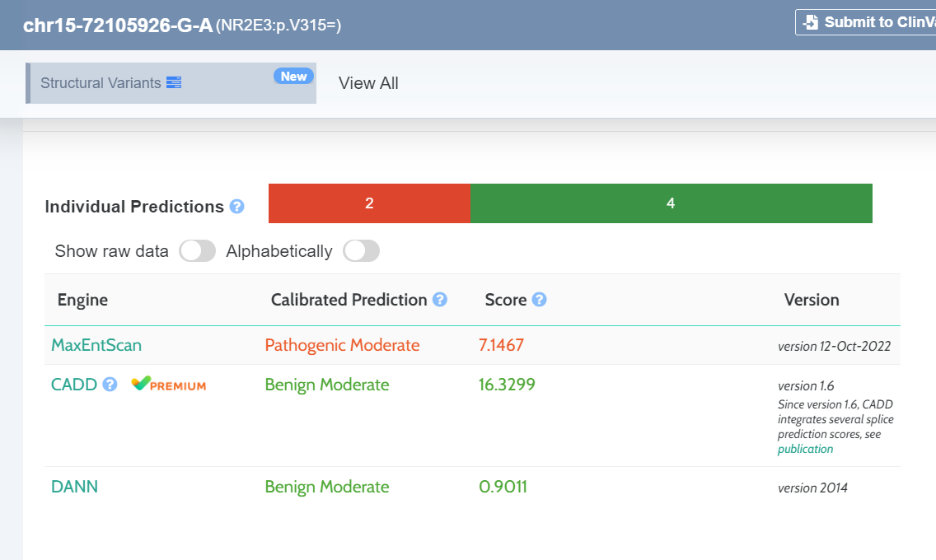Open Calibrated Prediction help icon
The image size is (936, 560).
pos(440,300)
